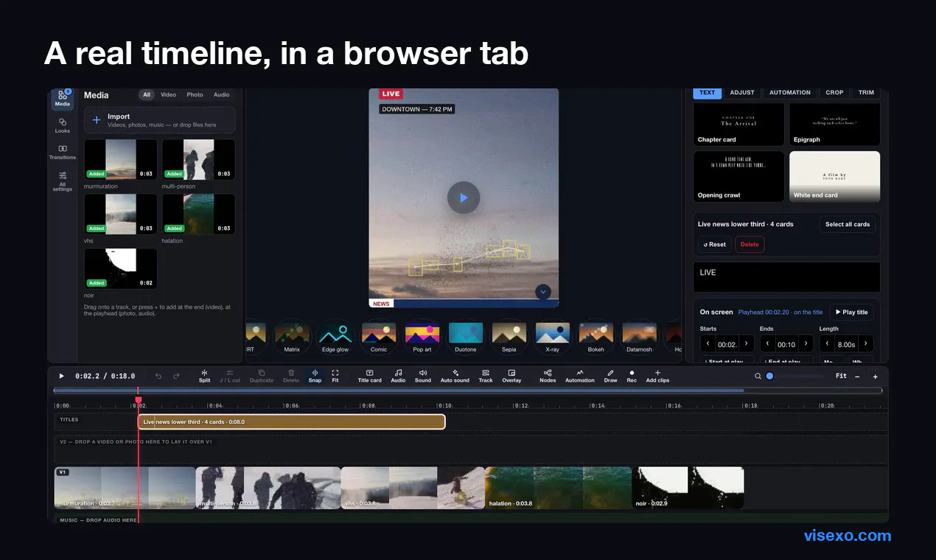Click the Play title button

tap(851, 312)
